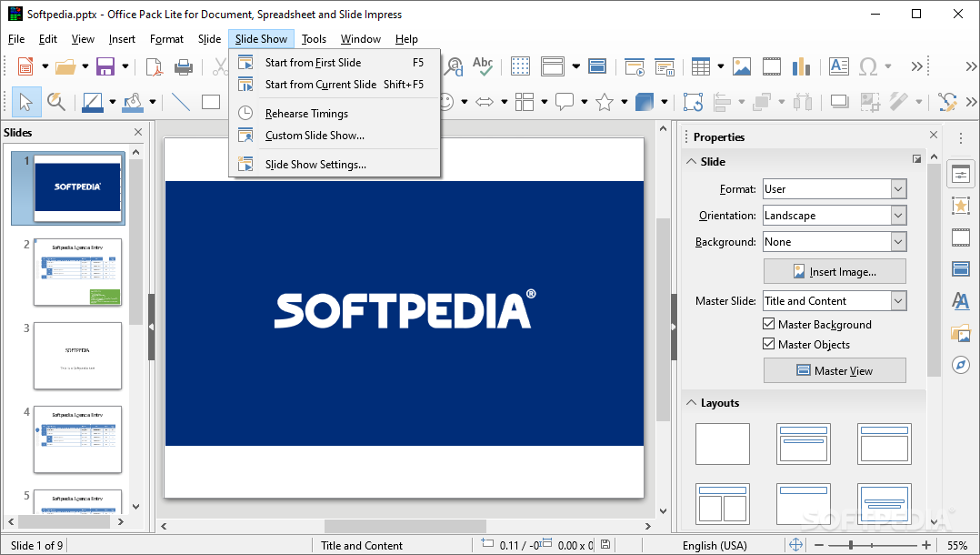Click the Open folder toolbar icon
Image resolution: width=980 pixels, height=555 pixels.
65,66
